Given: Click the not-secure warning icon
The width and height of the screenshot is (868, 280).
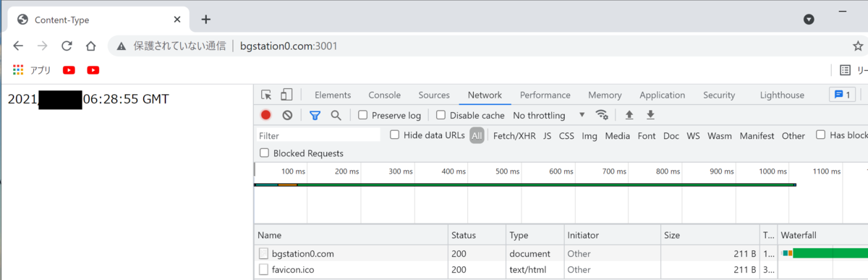Looking at the screenshot, I should click(122, 46).
